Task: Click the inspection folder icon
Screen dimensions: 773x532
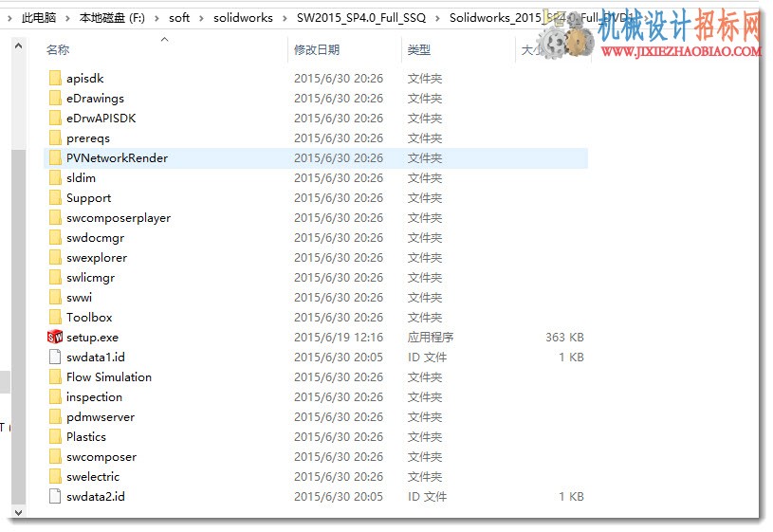Action: [x=55, y=397]
